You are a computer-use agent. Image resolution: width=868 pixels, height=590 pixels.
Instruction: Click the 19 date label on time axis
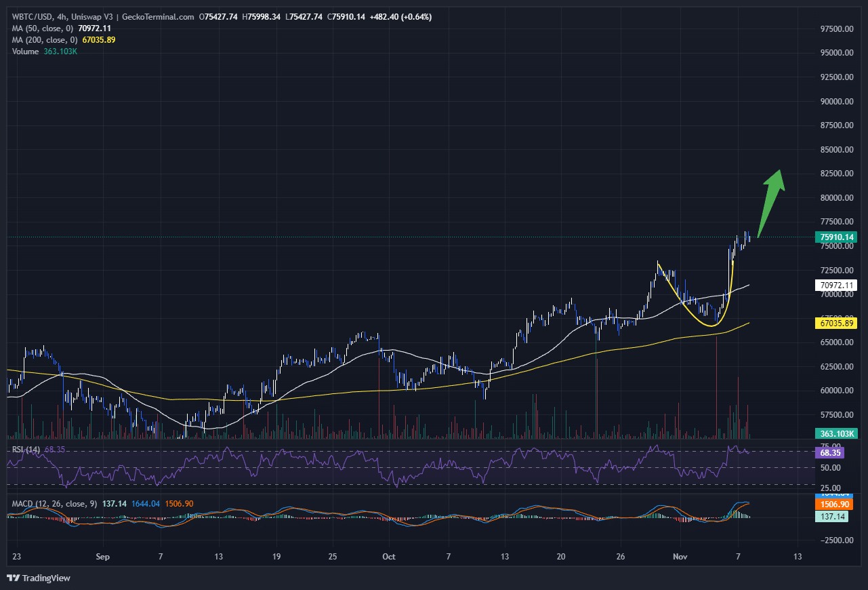click(275, 557)
